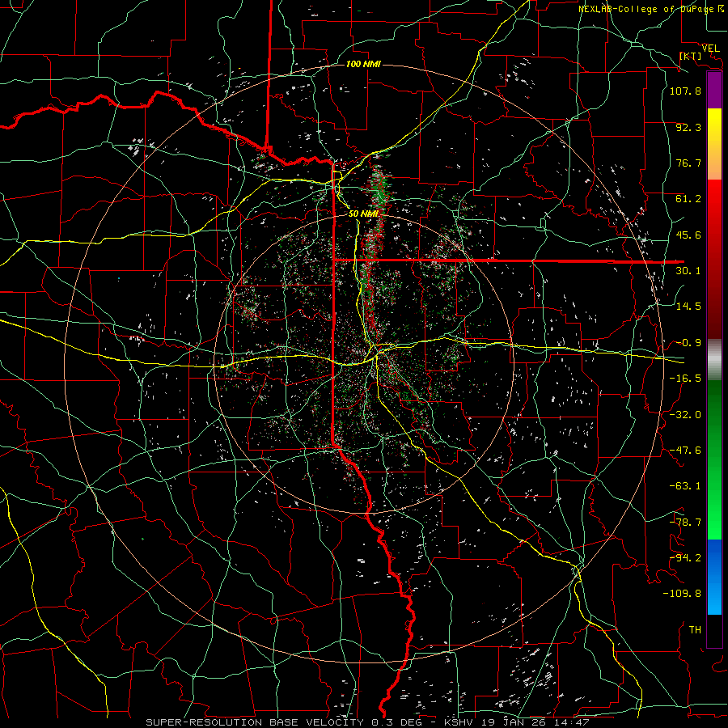The height and width of the screenshot is (728, 728).
Task: Select the 61.2 value on the velocity scale
Action: point(688,199)
